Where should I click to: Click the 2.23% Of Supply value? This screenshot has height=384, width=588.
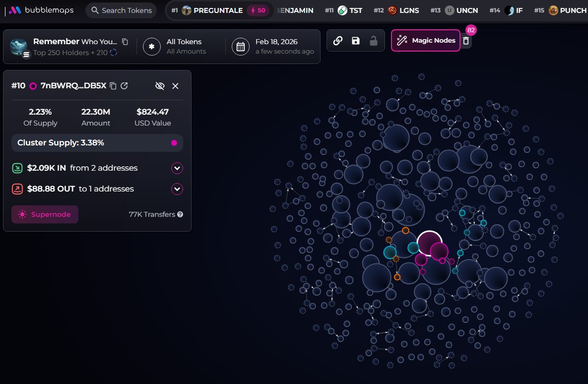tap(40, 112)
